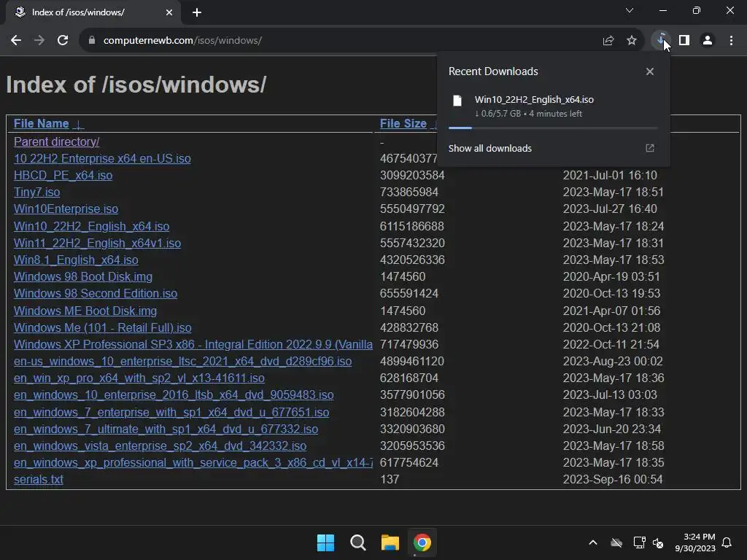Open a new browser tab
Image resolution: width=747 pixels, height=560 pixels.
click(x=197, y=12)
